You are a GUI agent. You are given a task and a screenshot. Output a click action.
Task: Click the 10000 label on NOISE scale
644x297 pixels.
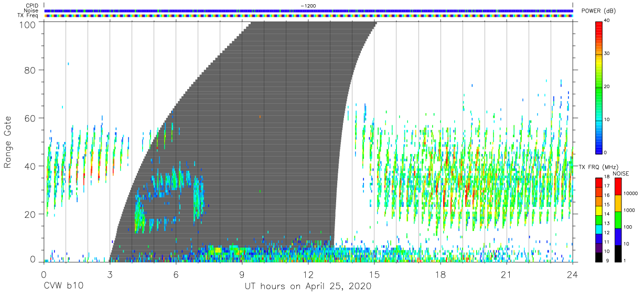pyautogui.click(x=631, y=194)
